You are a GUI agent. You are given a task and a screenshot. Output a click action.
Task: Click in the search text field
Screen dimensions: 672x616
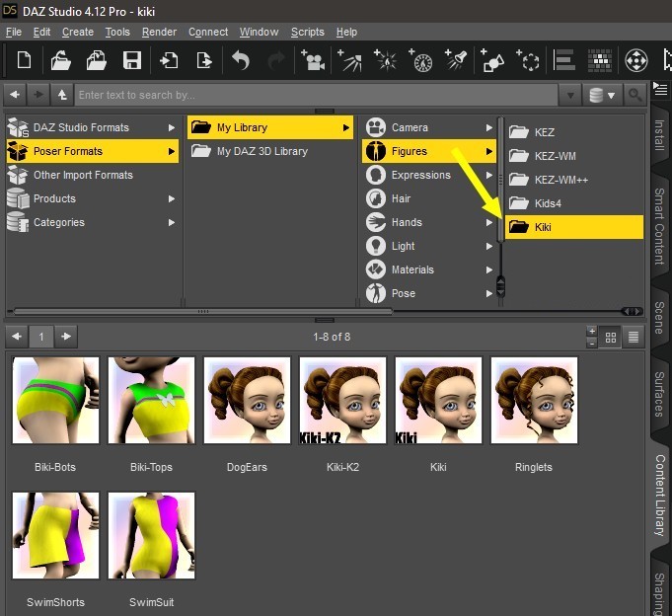(317, 95)
